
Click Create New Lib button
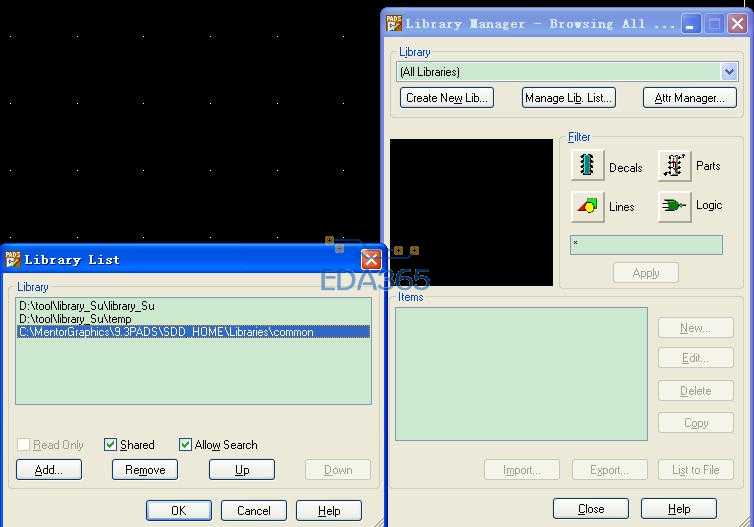point(447,98)
